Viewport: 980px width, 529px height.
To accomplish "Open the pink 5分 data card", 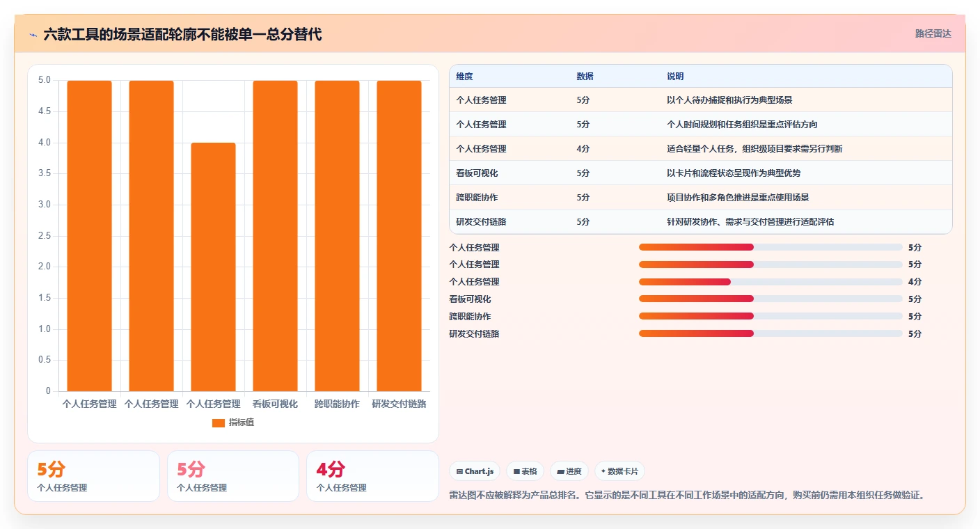I will pos(233,476).
